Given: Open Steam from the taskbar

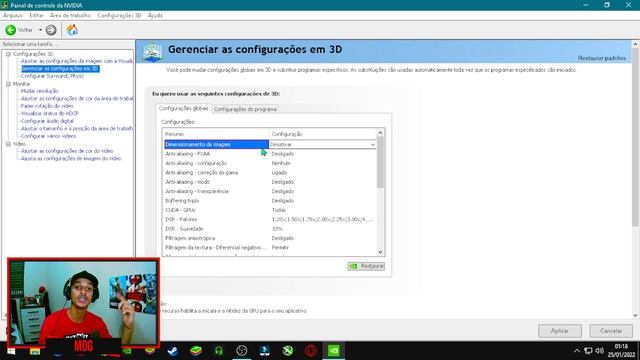Looking at the screenshot, I should (173, 351).
